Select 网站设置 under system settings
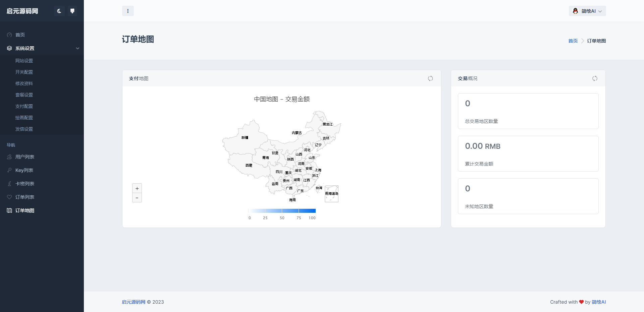This screenshot has width=644, height=312. [x=24, y=61]
